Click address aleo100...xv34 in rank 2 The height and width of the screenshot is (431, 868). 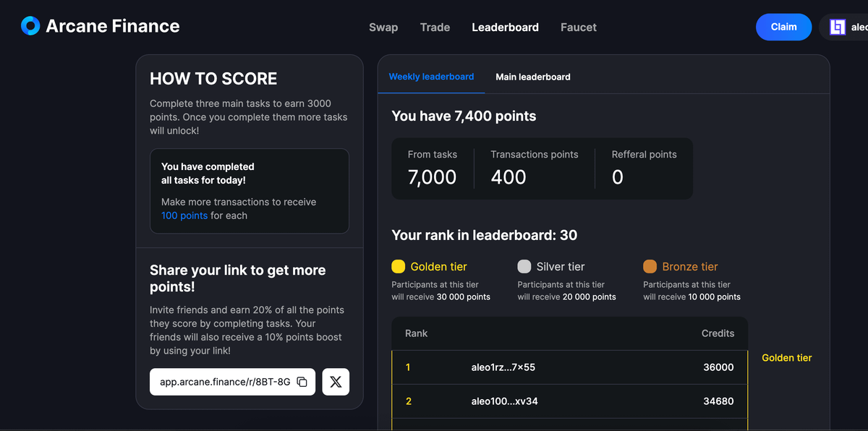pyautogui.click(x=504, y=401)
